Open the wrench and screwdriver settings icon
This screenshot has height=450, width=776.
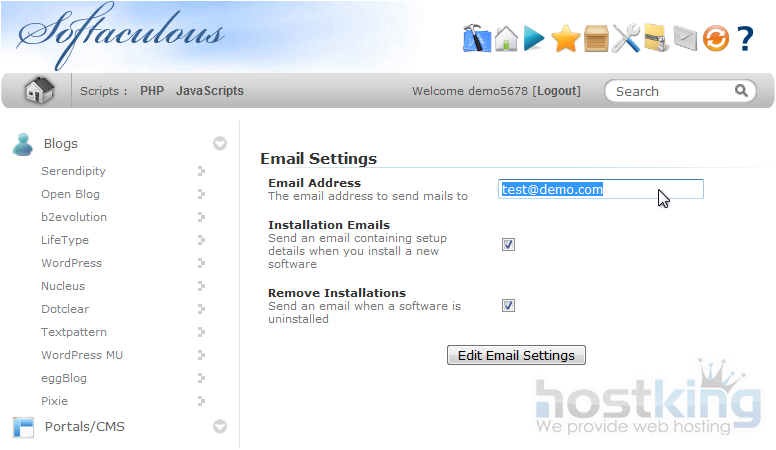(x=626, y=39)
